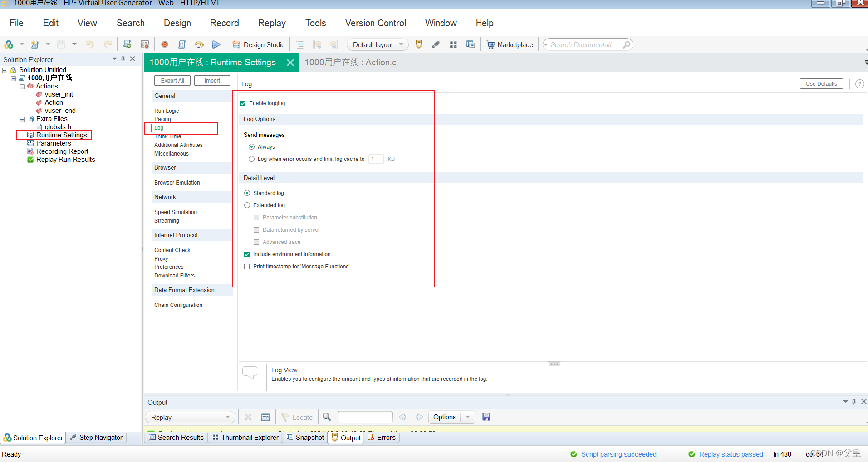Screen dimensions: 868x462
Task: Click the recording options icon
Action: tap(145, 44)
